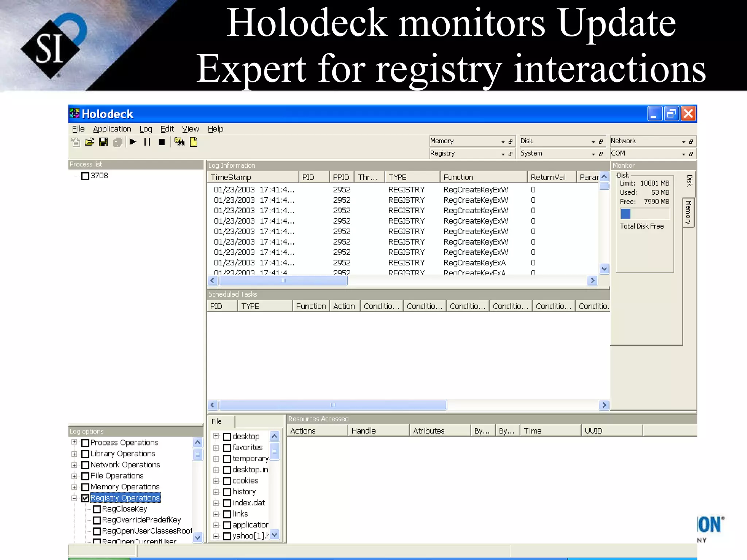Enable Process Operations checkbox
The image size is (747, 560).
tap(85, 443)
